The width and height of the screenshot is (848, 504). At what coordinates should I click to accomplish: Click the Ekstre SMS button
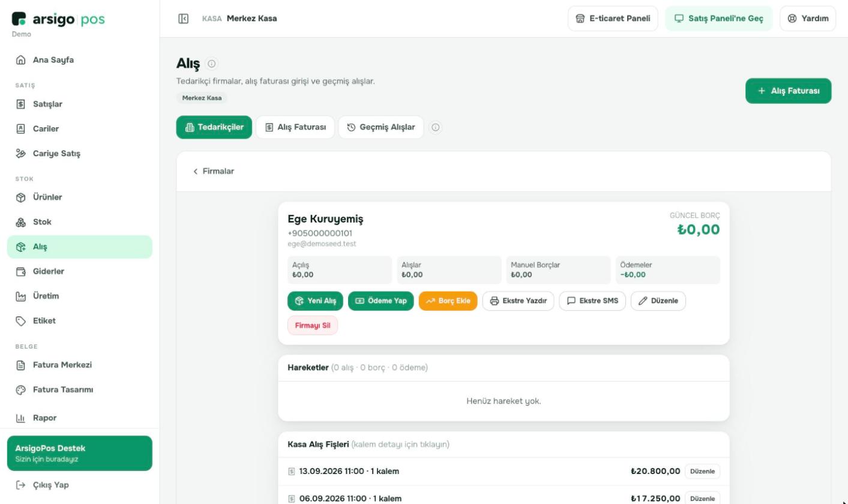[x=592, y=301]
